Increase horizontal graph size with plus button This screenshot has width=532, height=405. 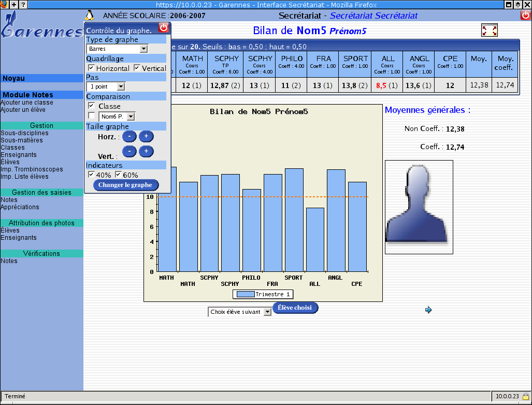pos(147,137)
